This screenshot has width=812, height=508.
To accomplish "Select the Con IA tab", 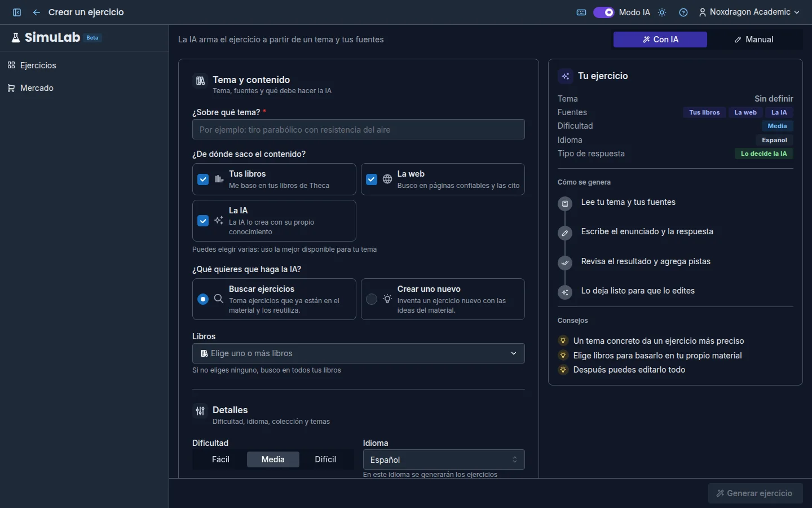I will click(x=660, y=40).
